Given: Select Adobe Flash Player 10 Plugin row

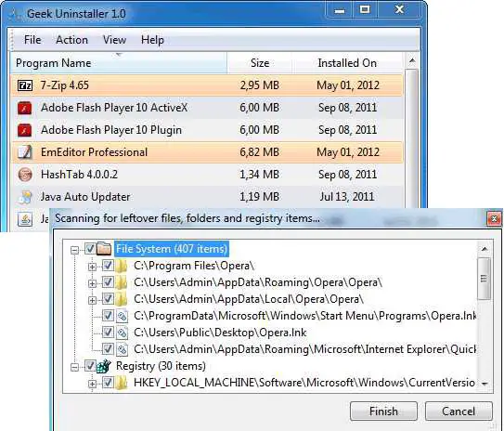Looking at the screenshot, I should 207,130.
